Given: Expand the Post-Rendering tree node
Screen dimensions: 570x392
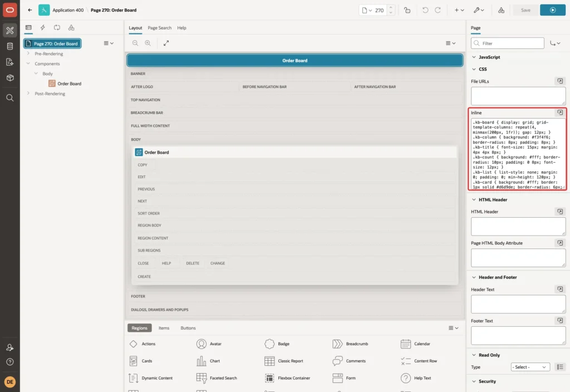Looking at the screenshot, I should [28, 94].
